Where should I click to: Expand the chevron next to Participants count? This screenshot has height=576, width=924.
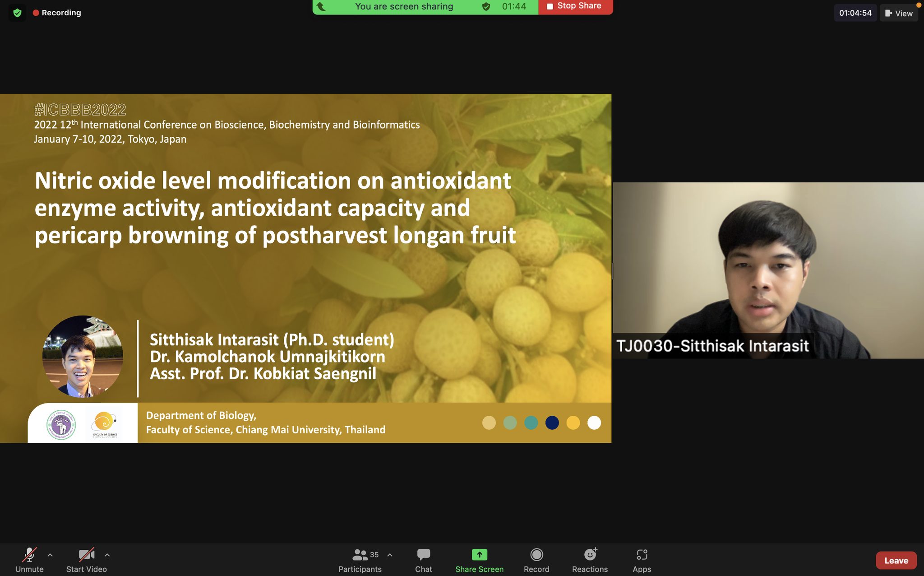point(390,555)
